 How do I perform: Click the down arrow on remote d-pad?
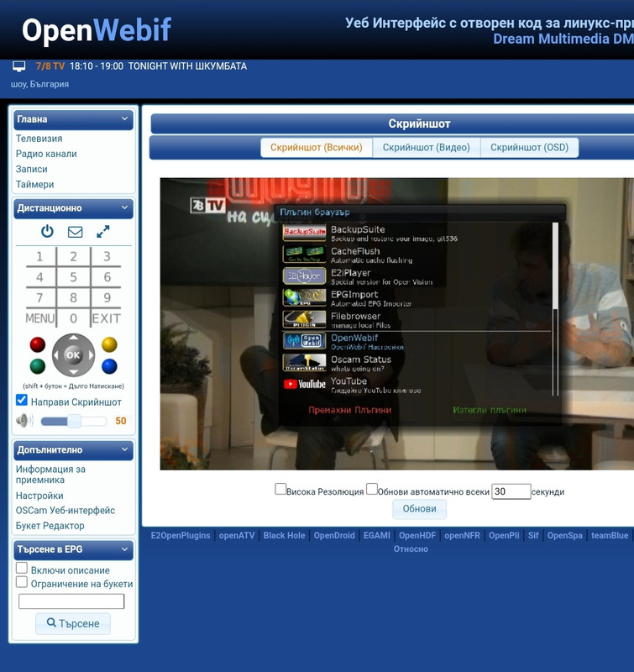pos(73,372)
